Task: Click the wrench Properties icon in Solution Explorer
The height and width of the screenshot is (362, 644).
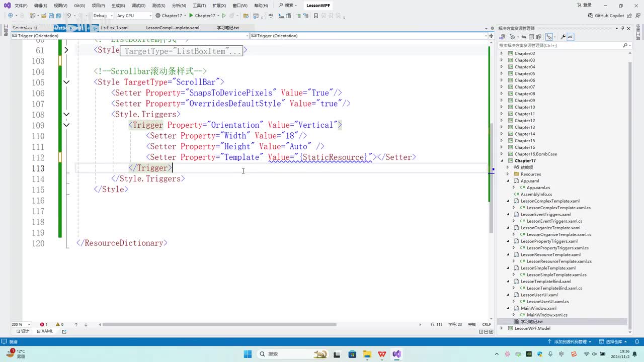Action: pos(563,37)
